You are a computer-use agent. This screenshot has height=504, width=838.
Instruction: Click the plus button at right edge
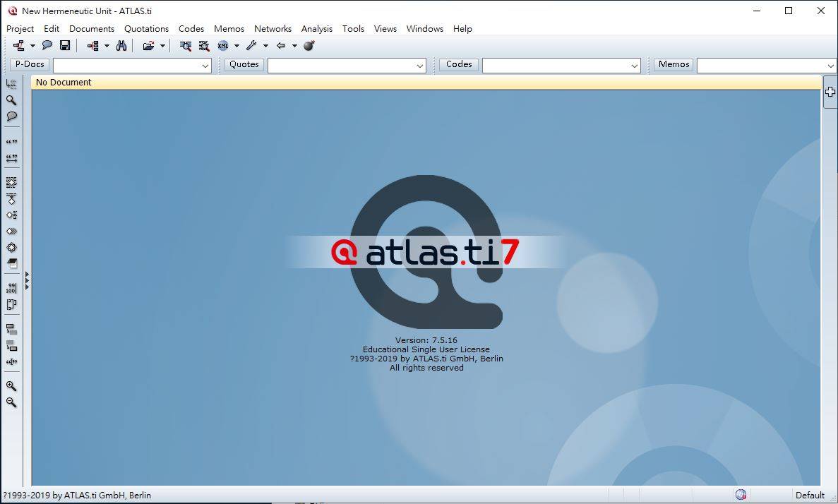click(830, 92)
